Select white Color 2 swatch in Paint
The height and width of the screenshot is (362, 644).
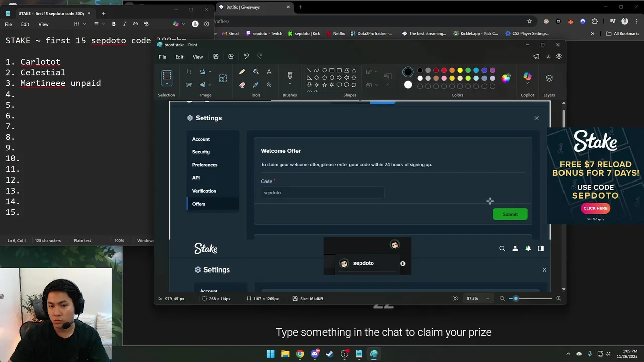408,85
